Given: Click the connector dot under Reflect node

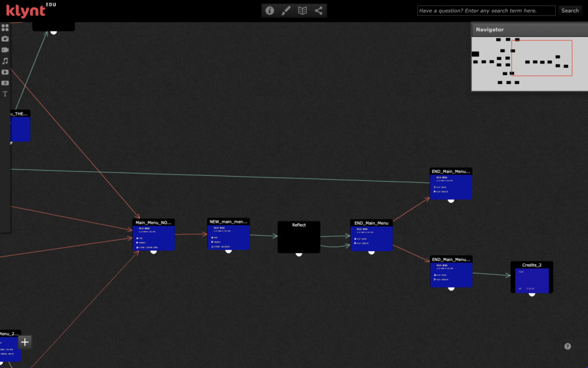Looking at the screenshot, I should pos(299,254).
